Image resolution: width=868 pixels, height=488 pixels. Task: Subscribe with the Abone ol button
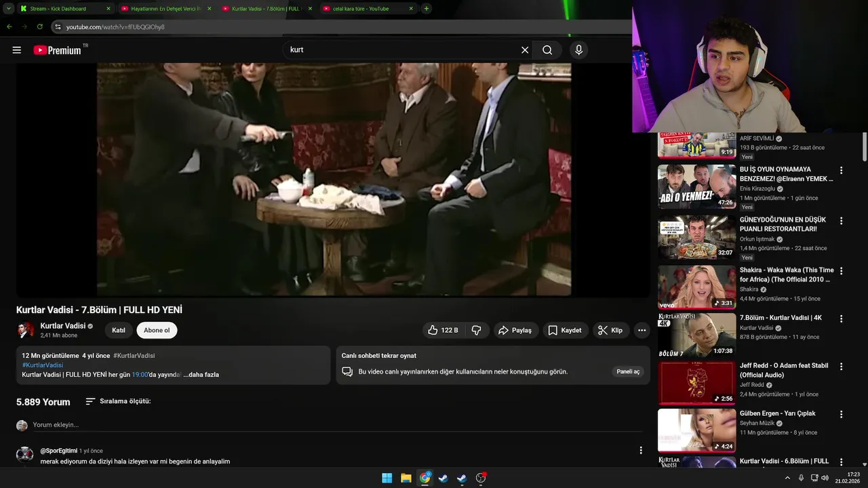point(157,330)
